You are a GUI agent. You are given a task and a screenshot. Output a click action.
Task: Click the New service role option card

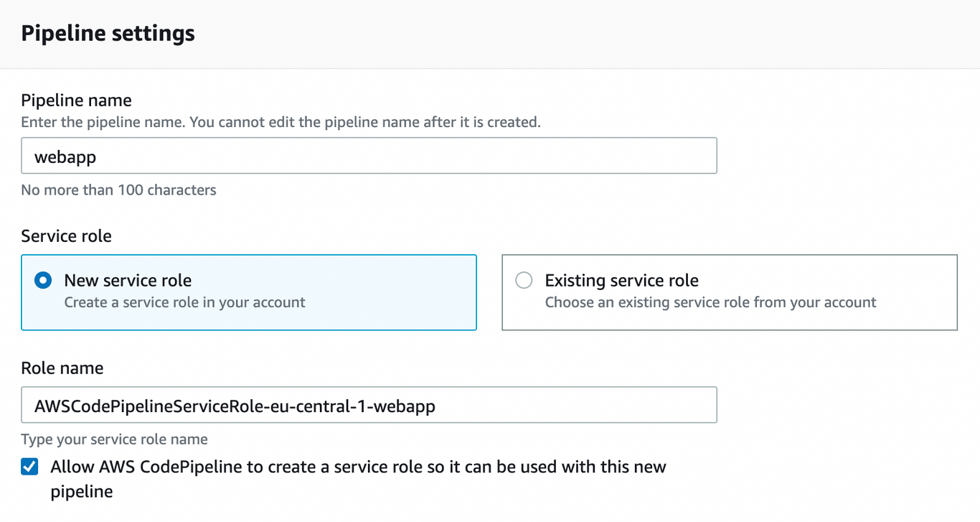(x=249, y=292)
